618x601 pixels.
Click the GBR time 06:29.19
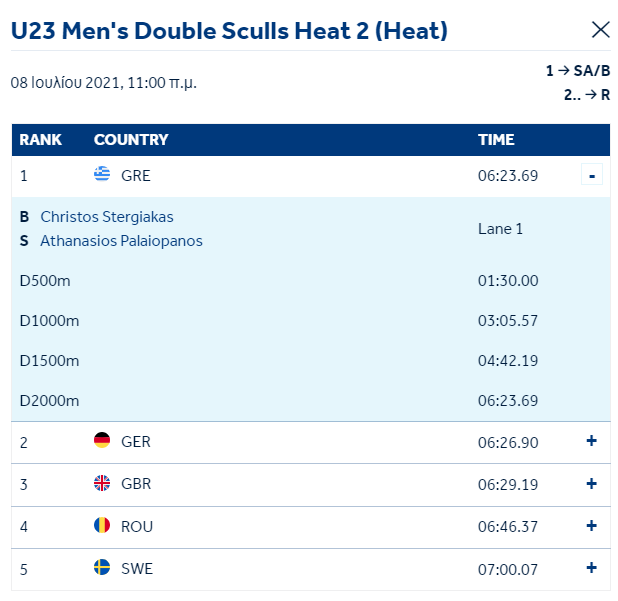click(x=508, y=484)
